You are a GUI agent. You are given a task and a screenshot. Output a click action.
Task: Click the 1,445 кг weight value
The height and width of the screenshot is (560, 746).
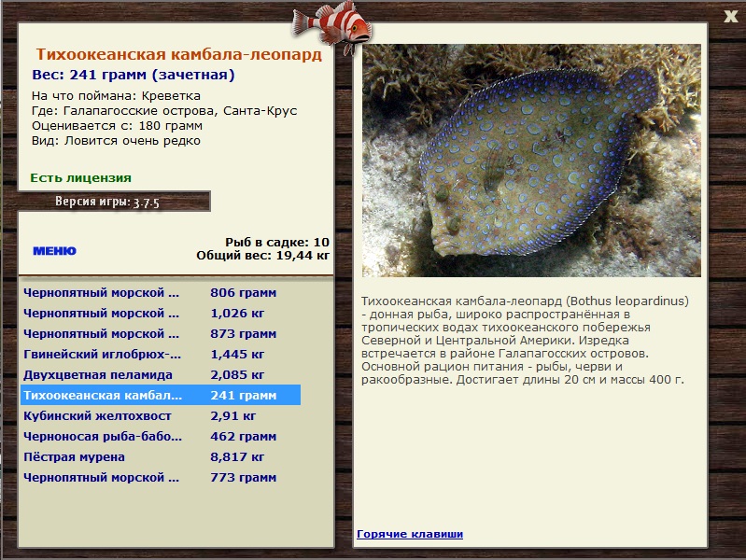click(x=237, y=354)
